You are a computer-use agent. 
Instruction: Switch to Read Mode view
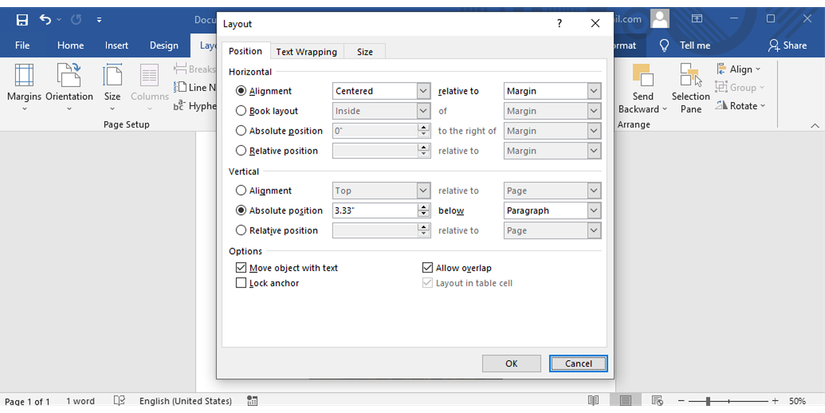point(593,401)
